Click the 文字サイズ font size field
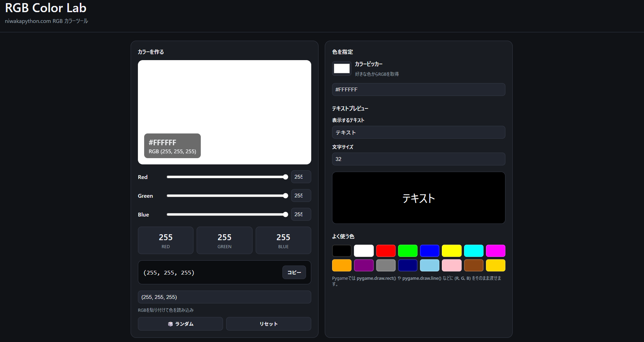The image size is (644, 342). pyautogui.click(x=419, y=159)
